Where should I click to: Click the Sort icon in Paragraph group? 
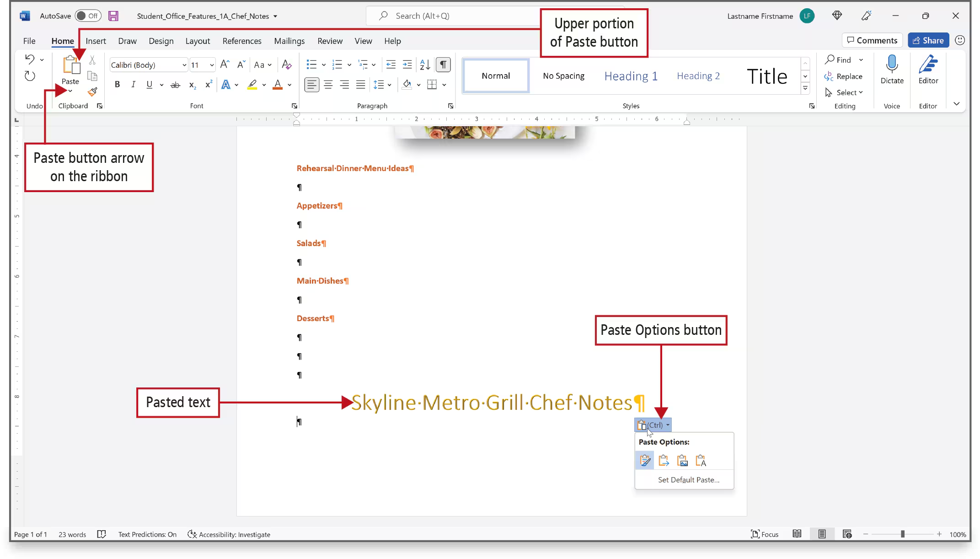point(425,64)
